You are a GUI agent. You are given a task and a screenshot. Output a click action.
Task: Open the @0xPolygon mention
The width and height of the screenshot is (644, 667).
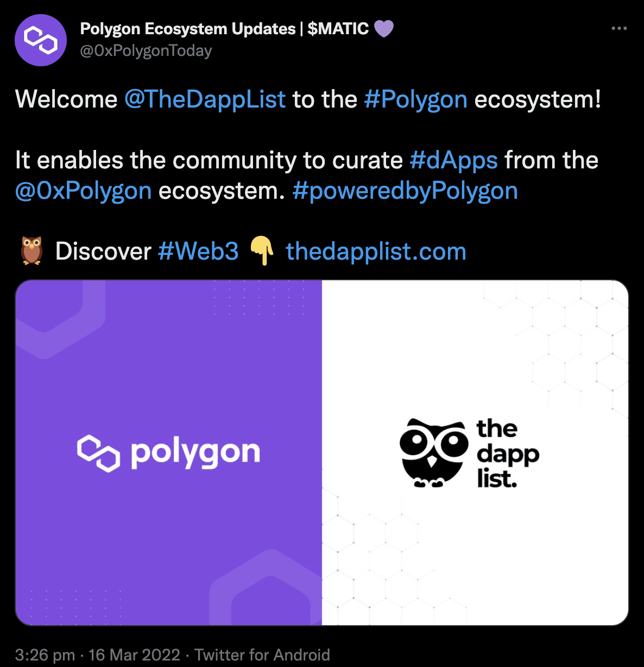[x=83, y=191]
